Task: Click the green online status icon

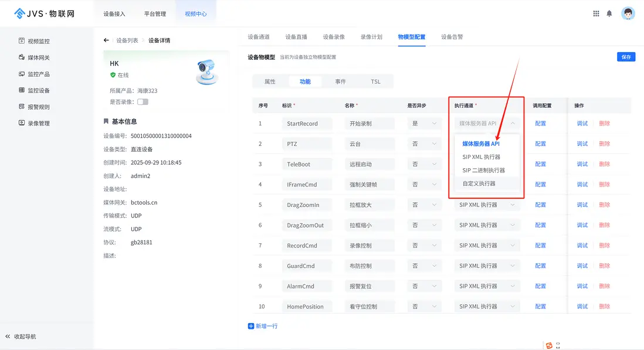Action: (x=113, y=74)
